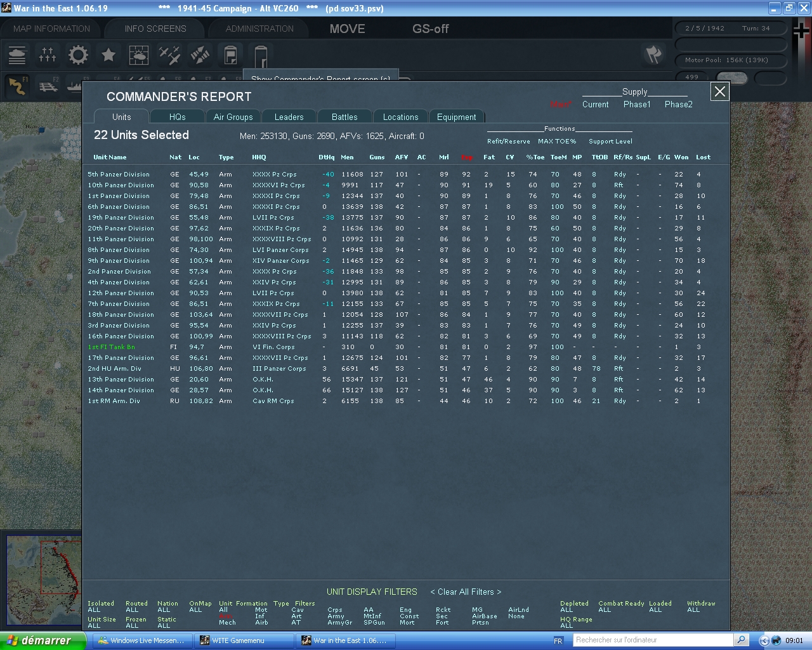Open air battles via crossed planes icon
Screen dimensions: 812x650
point(169,55)
